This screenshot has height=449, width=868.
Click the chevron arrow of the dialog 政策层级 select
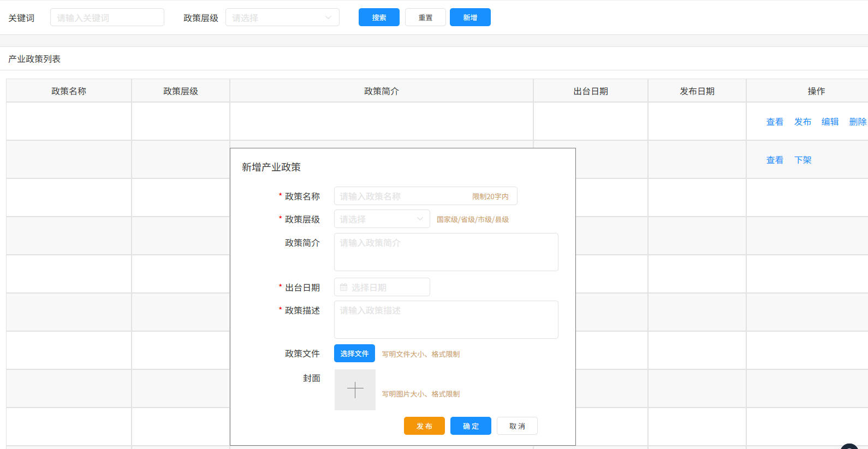coord(420,219)
